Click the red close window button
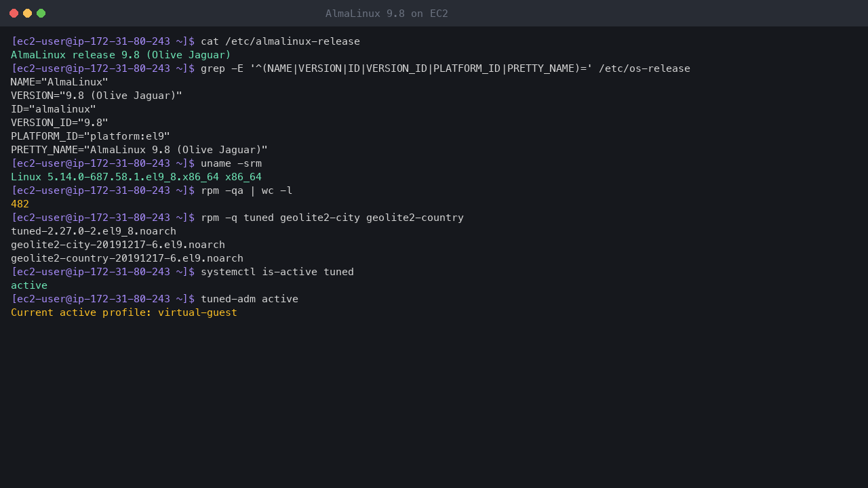 14,14
